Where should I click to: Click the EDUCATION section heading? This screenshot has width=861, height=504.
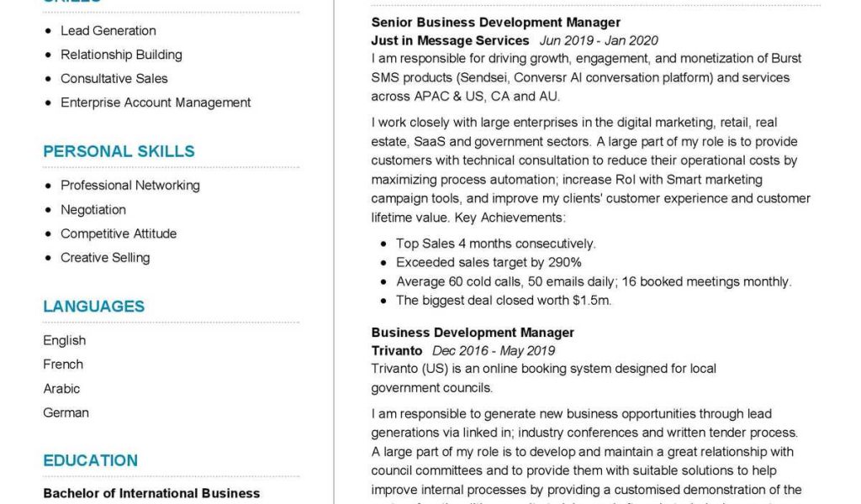[x=90, y=460]
